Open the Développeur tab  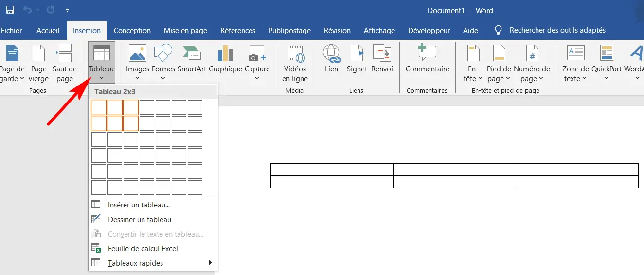(429, 30)
